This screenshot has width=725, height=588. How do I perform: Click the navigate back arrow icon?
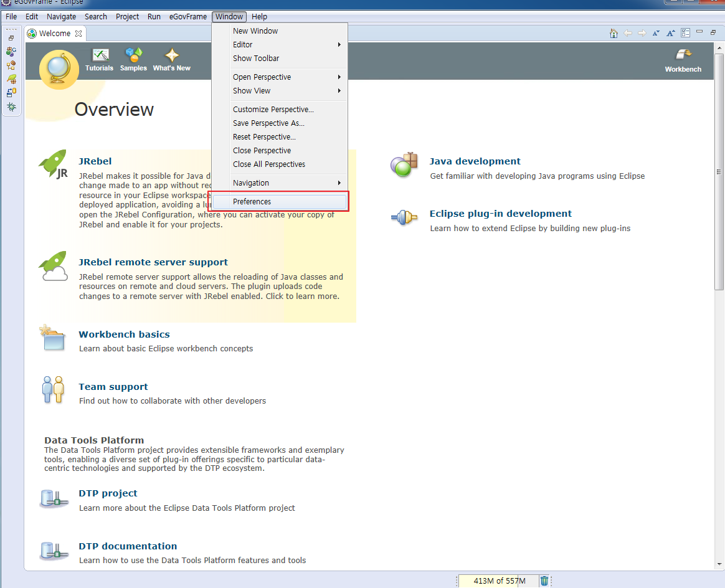(628, 33)
